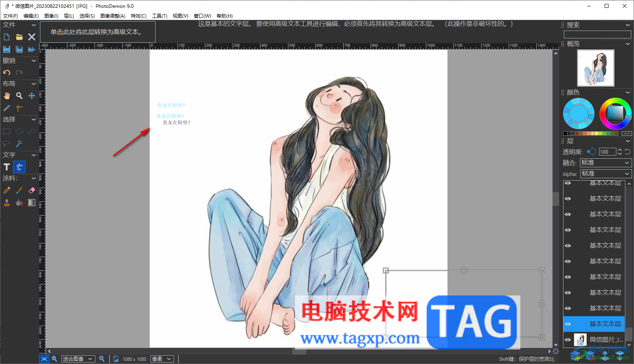Viewport: 634px width, 364px height.
Task: Select the gradient tool
Action: click(x=32, y=203)
